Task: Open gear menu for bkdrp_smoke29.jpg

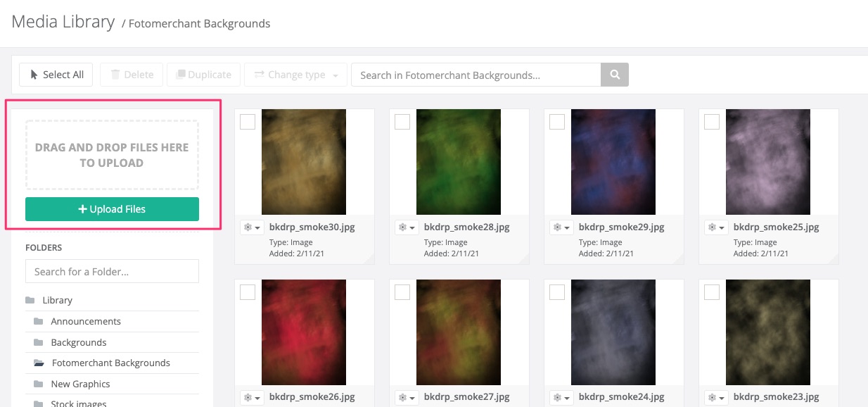Action: tap(561, 227)
